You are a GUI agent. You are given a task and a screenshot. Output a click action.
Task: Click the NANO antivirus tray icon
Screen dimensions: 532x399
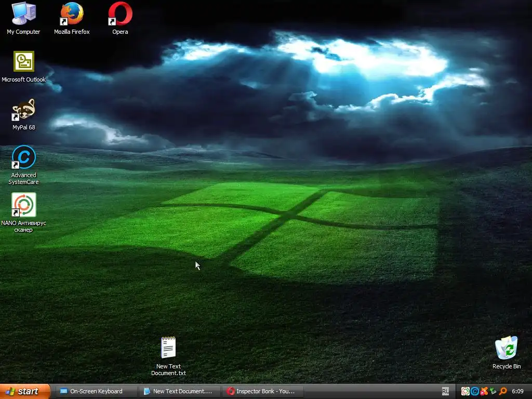(x=465, y=392)
